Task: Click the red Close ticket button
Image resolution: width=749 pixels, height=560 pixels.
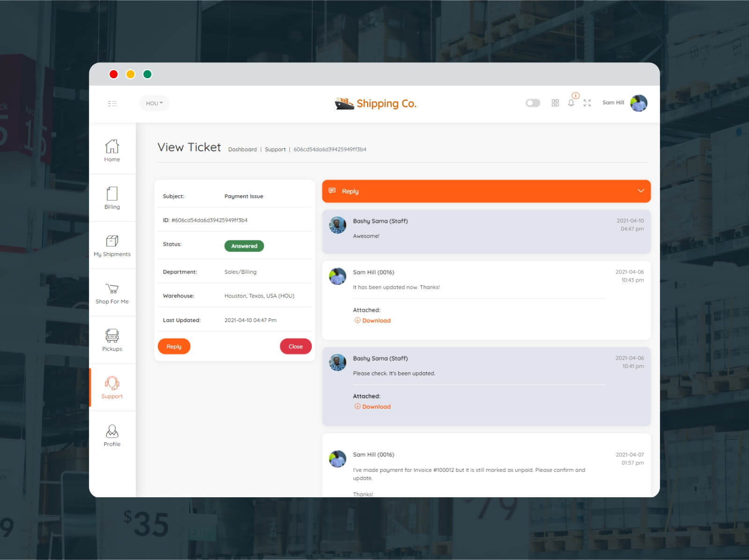Action: [x=296, y=346]
